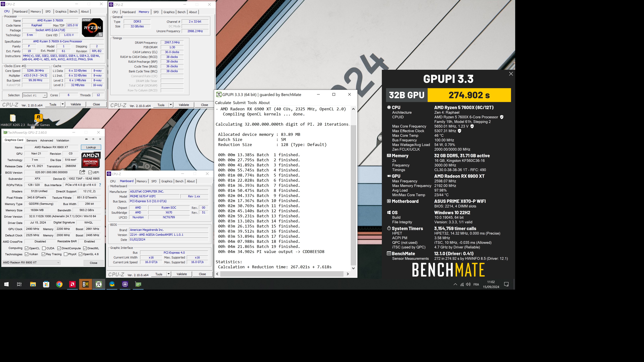Expand the Tools arrow in the CPU-Z CPU window
Viewport: 644px width, 362px height.
63,104
